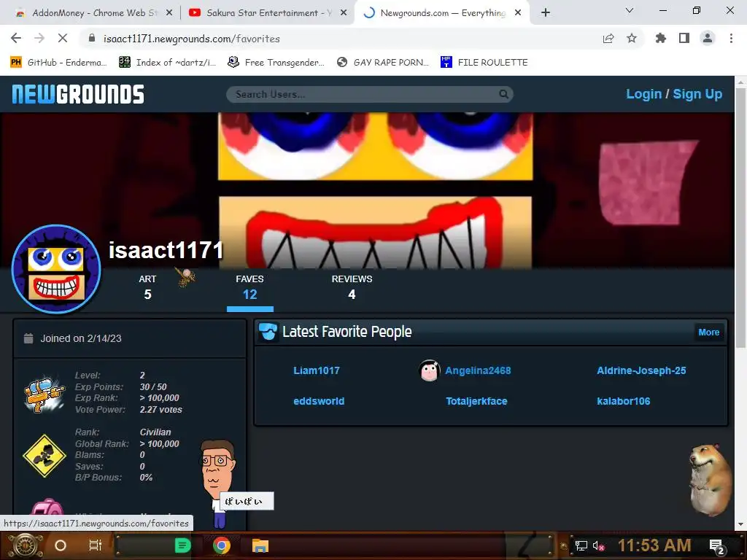This screenshot has height=560, width=747.
Task: Open green notes app on taskbar
Action: (x=182, y=545)
